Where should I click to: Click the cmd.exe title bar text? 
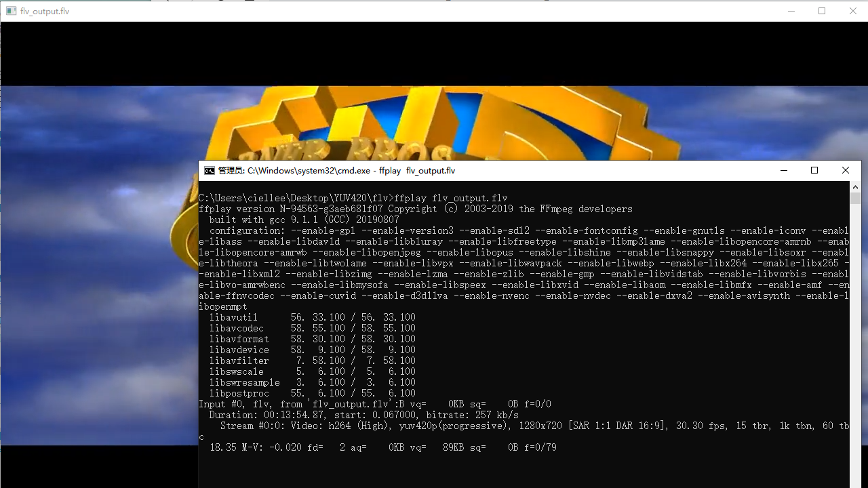[x=336, y=171]
